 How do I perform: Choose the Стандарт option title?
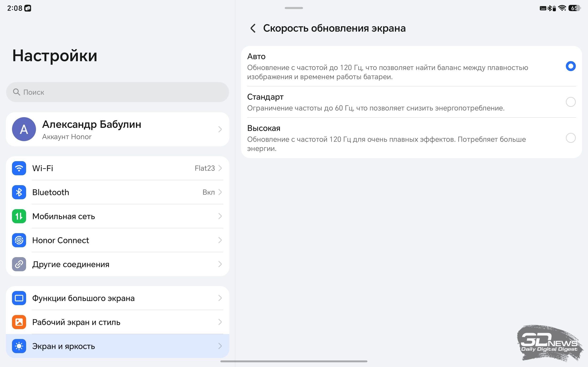(x=265, y=97)
